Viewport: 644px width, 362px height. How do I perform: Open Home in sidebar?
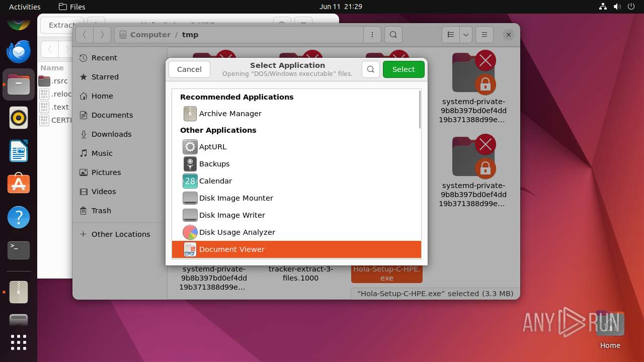coord(120,96)
